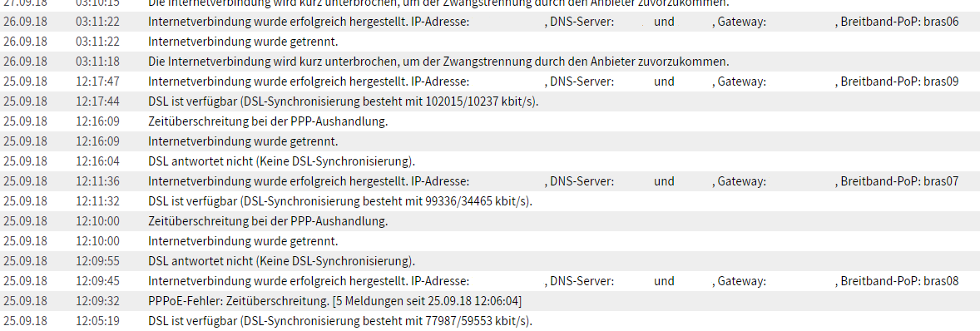Image resolution: width=980 pixels, height=331 pixels.
Task: Click the entry with Breitband-PoP bras07
Action: click(490, 182)
